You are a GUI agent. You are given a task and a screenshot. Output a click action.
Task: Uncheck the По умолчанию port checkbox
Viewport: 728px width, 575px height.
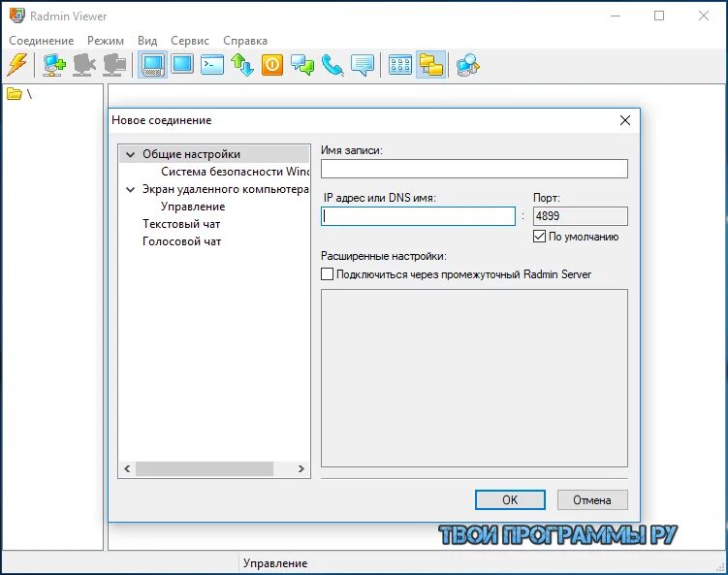(539, 237)
